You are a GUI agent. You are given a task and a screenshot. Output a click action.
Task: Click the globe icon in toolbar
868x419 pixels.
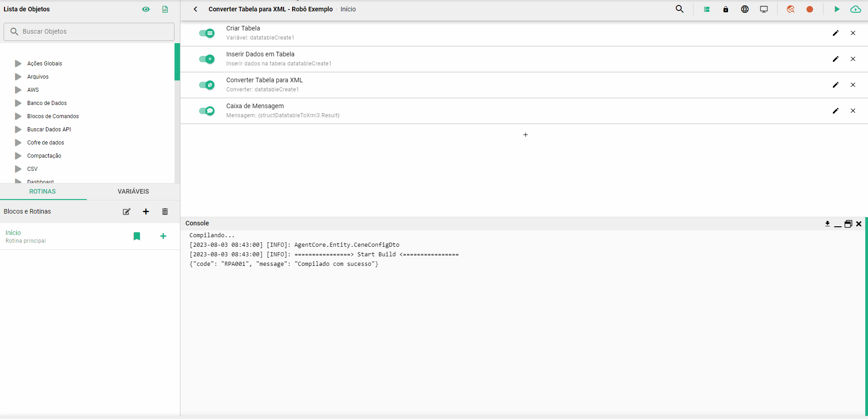coord(744,9)
